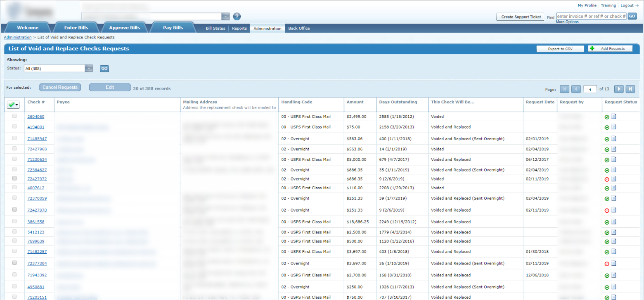Select the checkbox beside check 2604060
The image size is (644, 300).
[14, 116]
